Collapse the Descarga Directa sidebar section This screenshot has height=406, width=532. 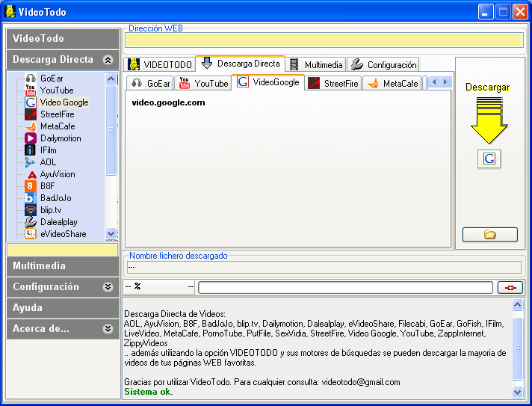click(108, 60)
